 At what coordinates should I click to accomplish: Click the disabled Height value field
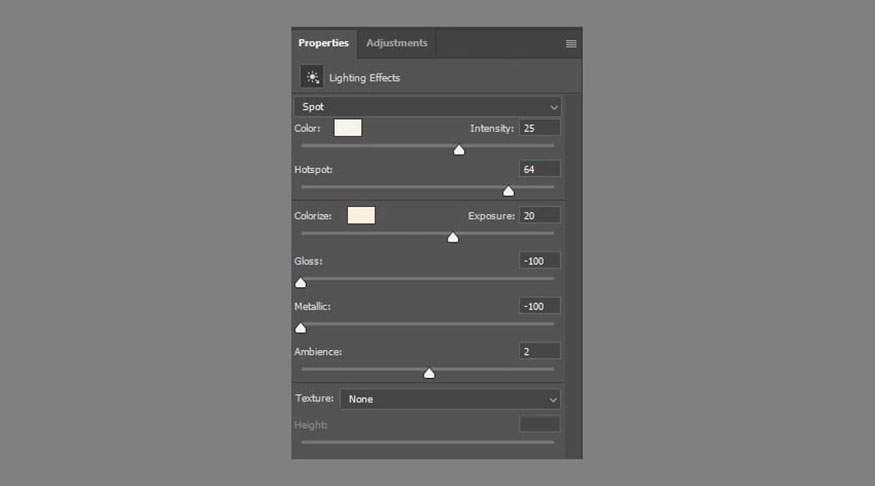(x=540, y=424)
